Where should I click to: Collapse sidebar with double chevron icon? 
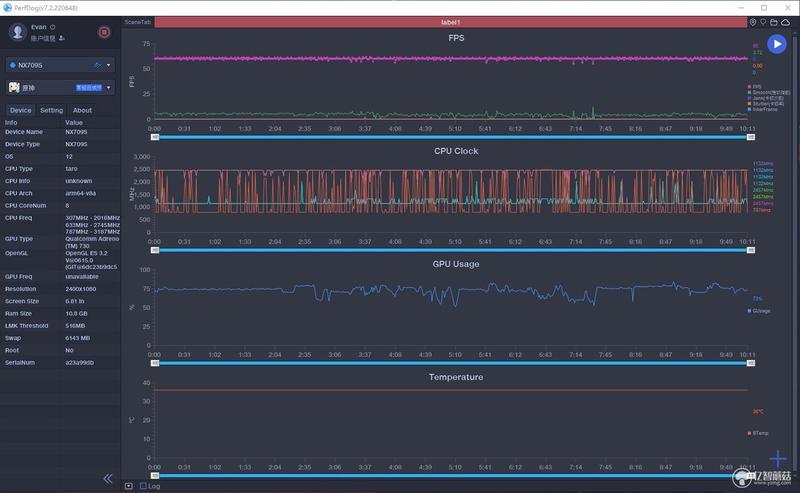(108, 479)
